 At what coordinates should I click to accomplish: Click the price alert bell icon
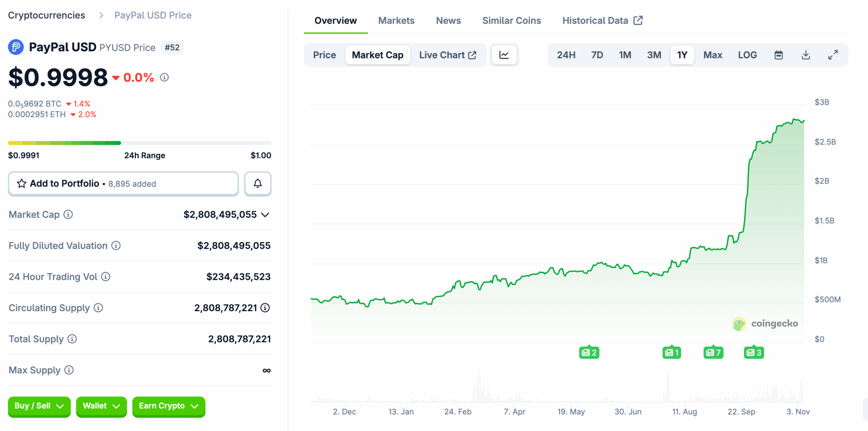pyautogui.click(x=258, y=184)
